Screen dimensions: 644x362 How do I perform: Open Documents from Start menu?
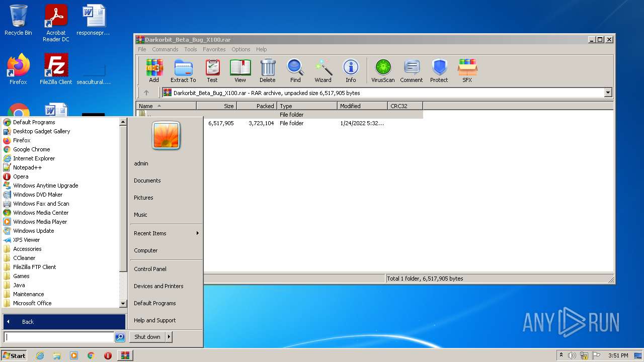coord(147,180)
